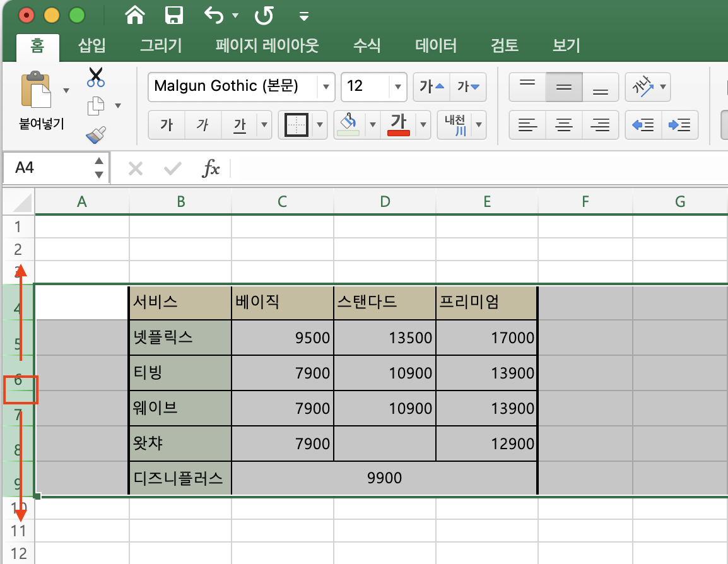Open the font name dropdown arrow
Viewport: 728px width, 564px height.
(x=326, y=87)
